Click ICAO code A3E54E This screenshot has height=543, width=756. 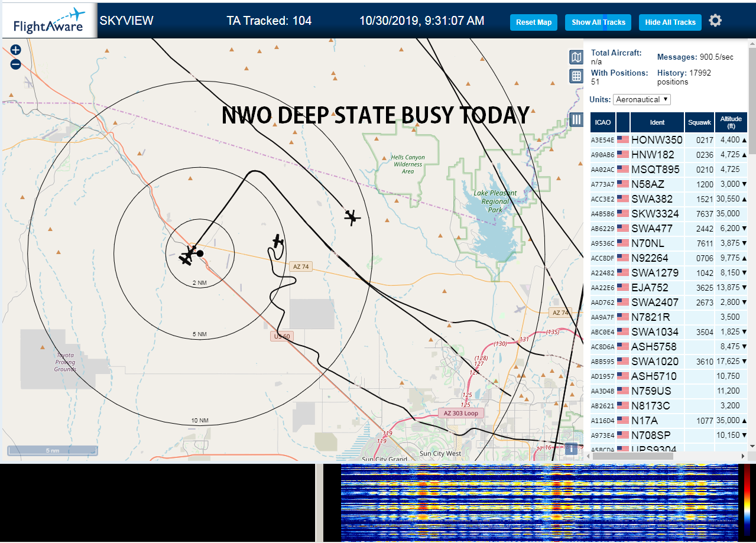603,141
